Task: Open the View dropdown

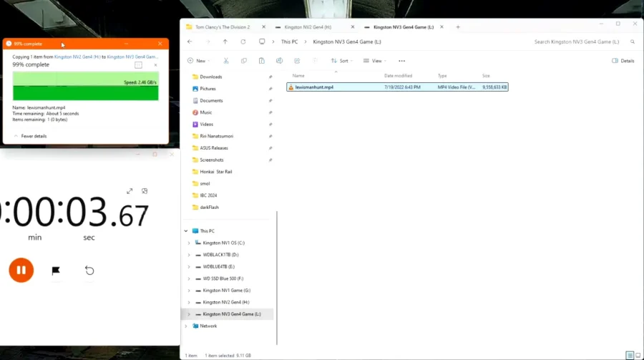Action: click(x=375, y=61)
